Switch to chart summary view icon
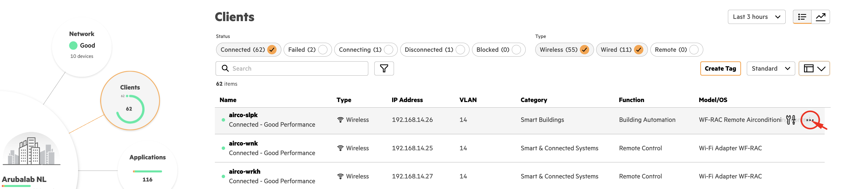The width and height of the screenshot is (868, 189). click(x=820, y=17)
